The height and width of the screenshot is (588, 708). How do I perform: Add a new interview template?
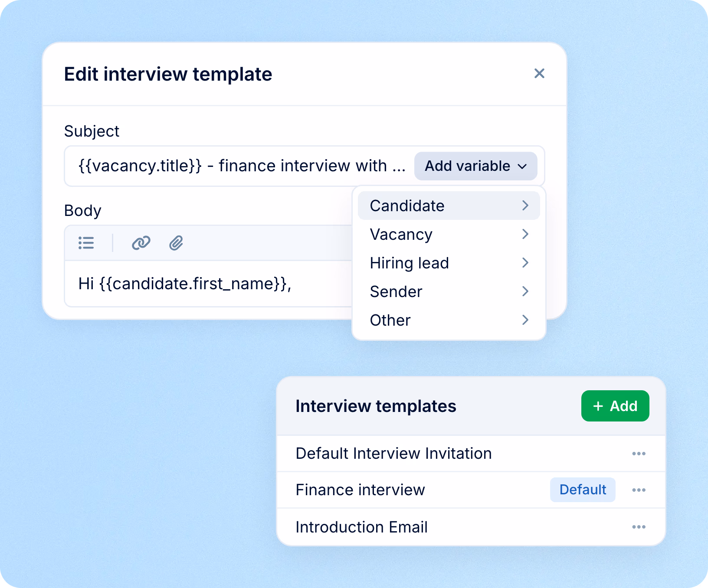coord(615,406)
